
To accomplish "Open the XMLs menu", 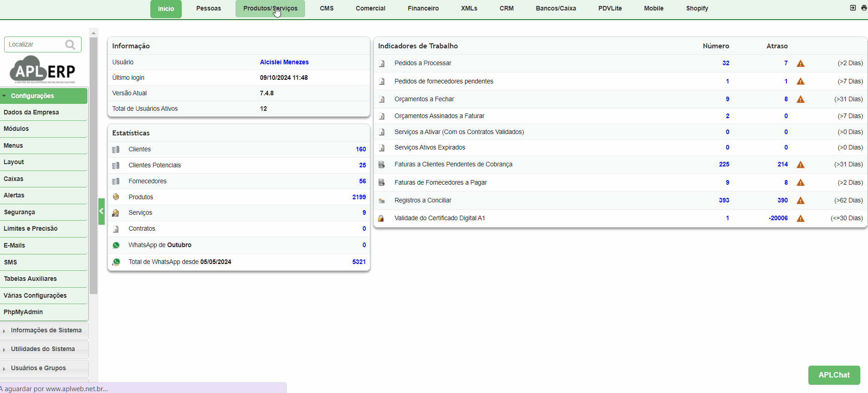I will [x=469, y=8].
